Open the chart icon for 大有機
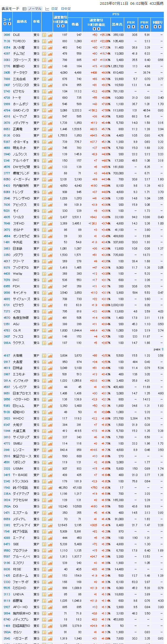 (x=50, y=356)
